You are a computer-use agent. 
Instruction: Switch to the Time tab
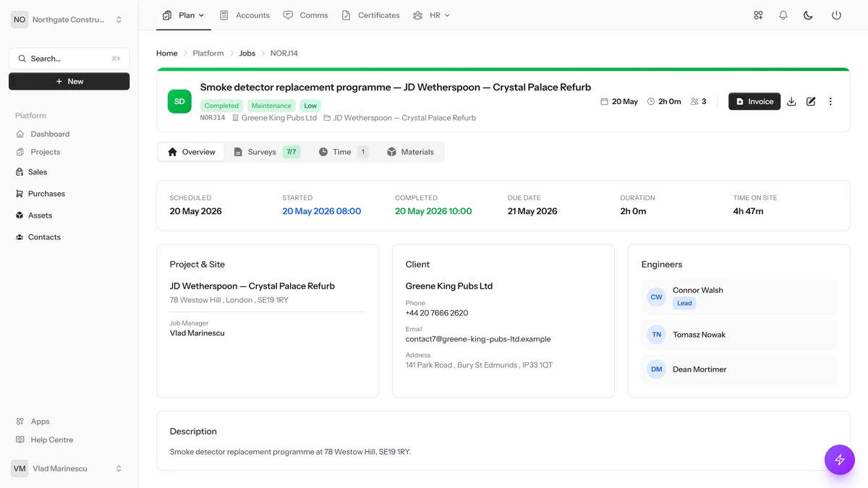click(344, 152)
